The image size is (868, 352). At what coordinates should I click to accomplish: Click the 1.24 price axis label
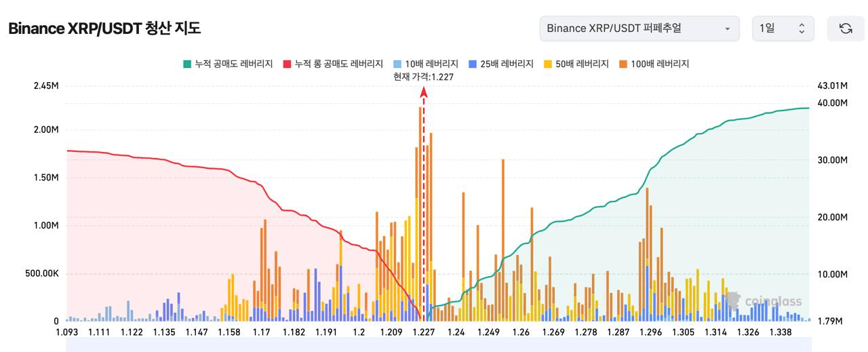coord(456,332)
